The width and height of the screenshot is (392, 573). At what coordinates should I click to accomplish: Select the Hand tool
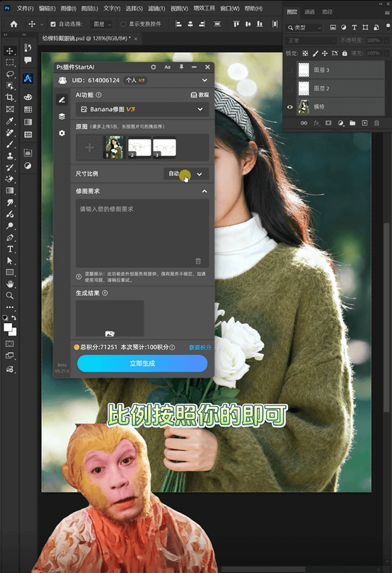pos(10,284)
